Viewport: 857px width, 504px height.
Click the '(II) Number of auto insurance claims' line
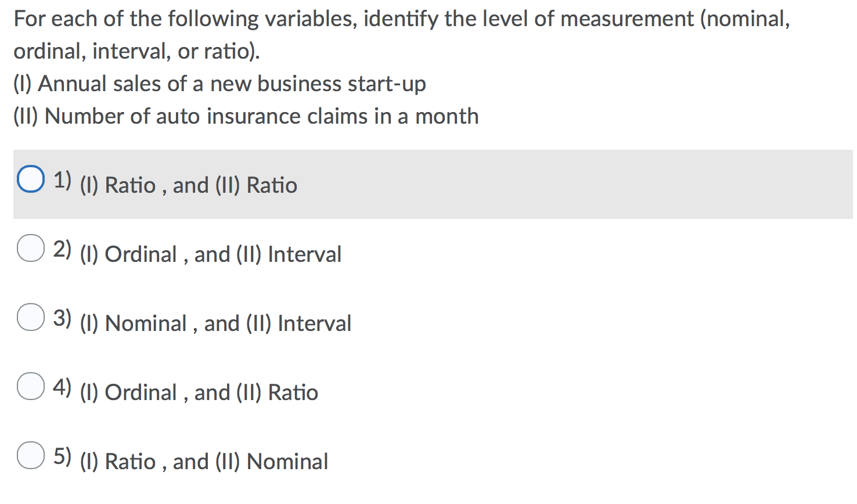(245, 117)
